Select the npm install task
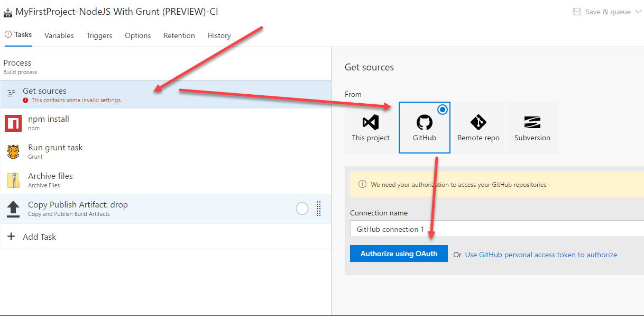This screenshot has width=644, height=316. coord(165,123)
